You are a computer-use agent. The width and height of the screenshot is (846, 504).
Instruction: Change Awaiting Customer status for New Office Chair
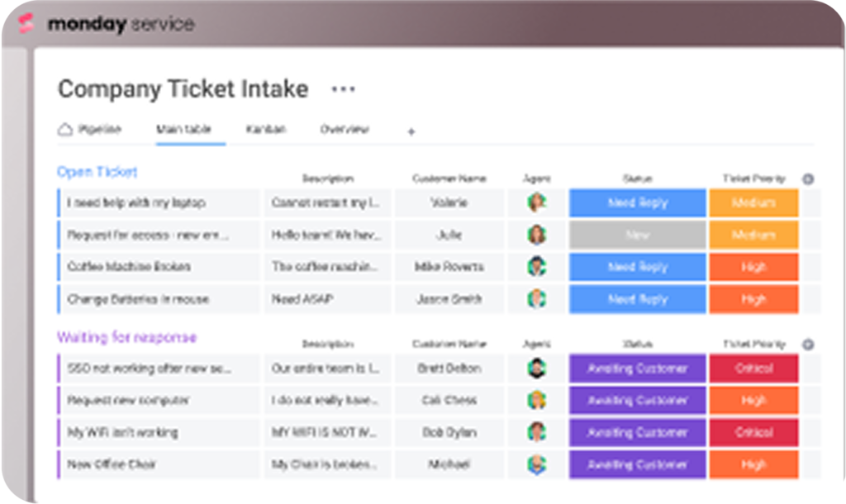click(637, 464)
